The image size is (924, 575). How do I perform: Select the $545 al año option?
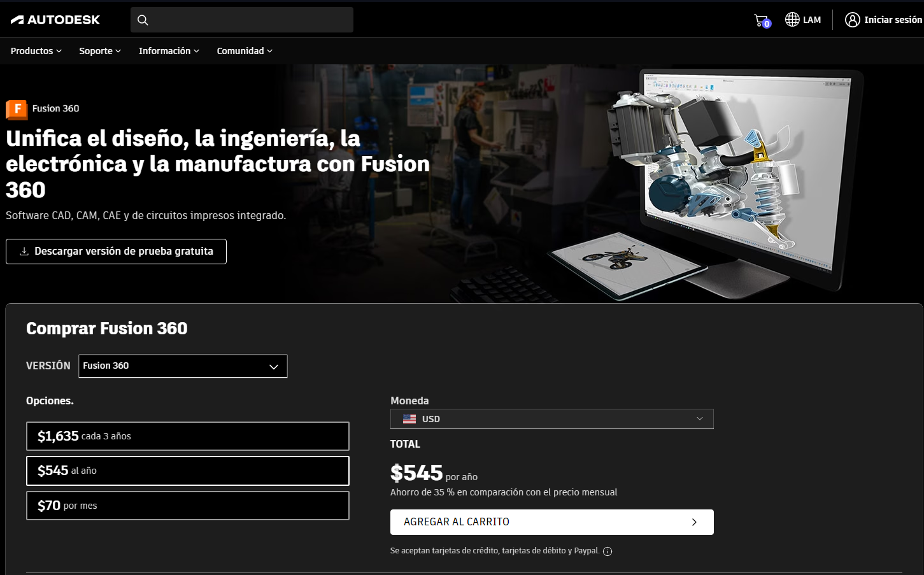(188, 471)
